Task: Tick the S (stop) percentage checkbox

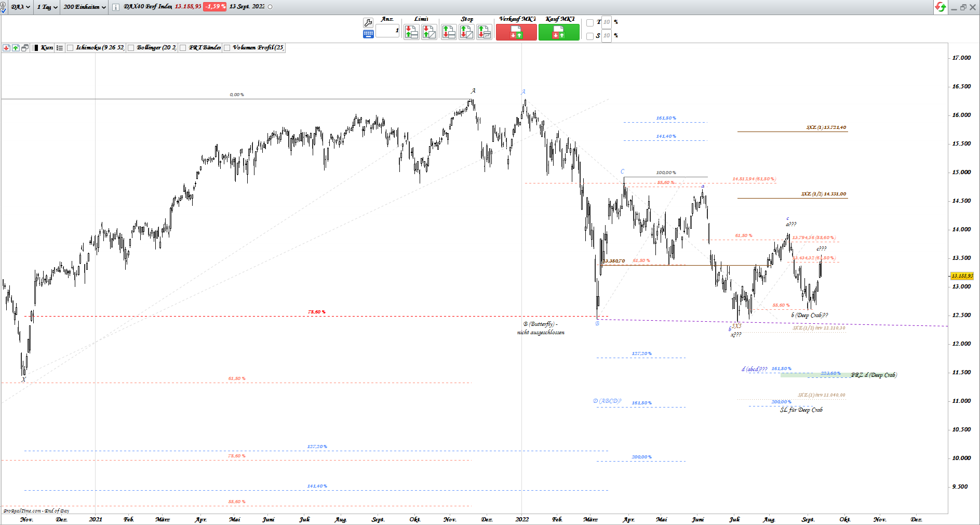Action: pos(590,36)
